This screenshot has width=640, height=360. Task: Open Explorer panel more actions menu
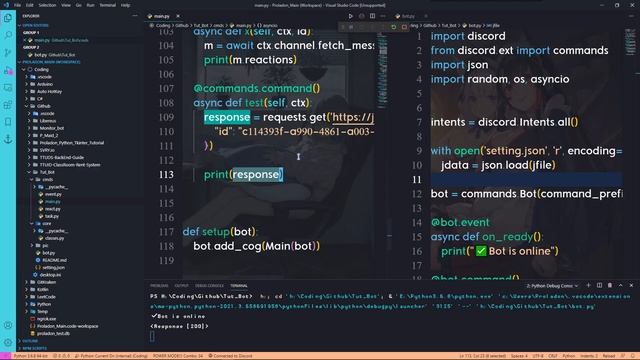135,16
